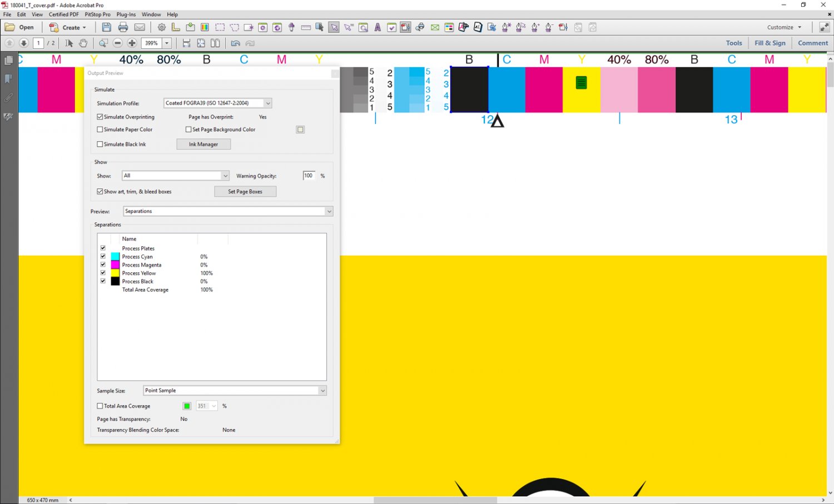Zoom in with the plus button
This screenshot has width=834, height=504.
132,43
